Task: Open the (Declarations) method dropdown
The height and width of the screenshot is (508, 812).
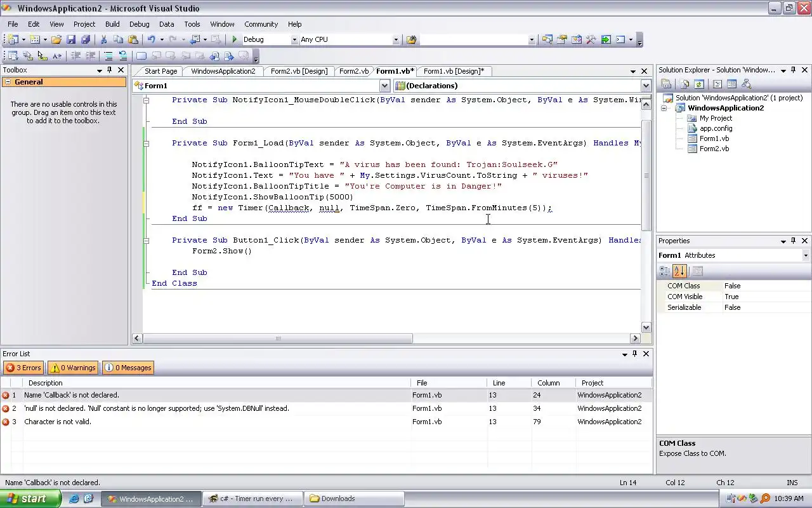Action: tap(646, 86)
